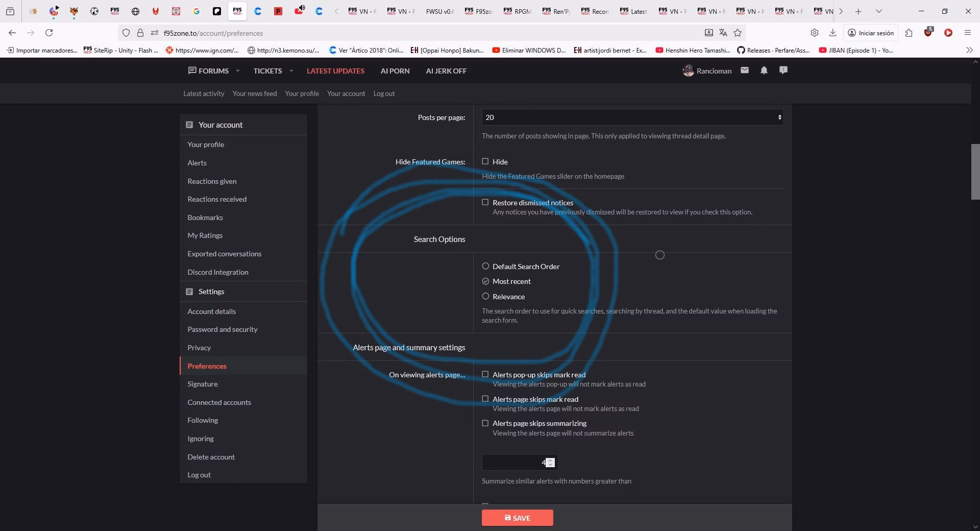
Task: Enable Hide Featured Games checkbox
Action: 485,161
